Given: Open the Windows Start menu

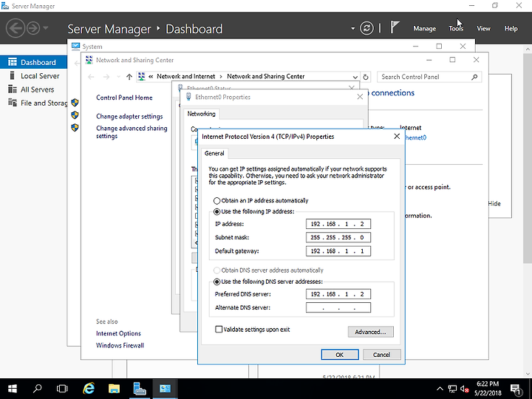Looking at the screenshot, I should click(x=13, y=389).
